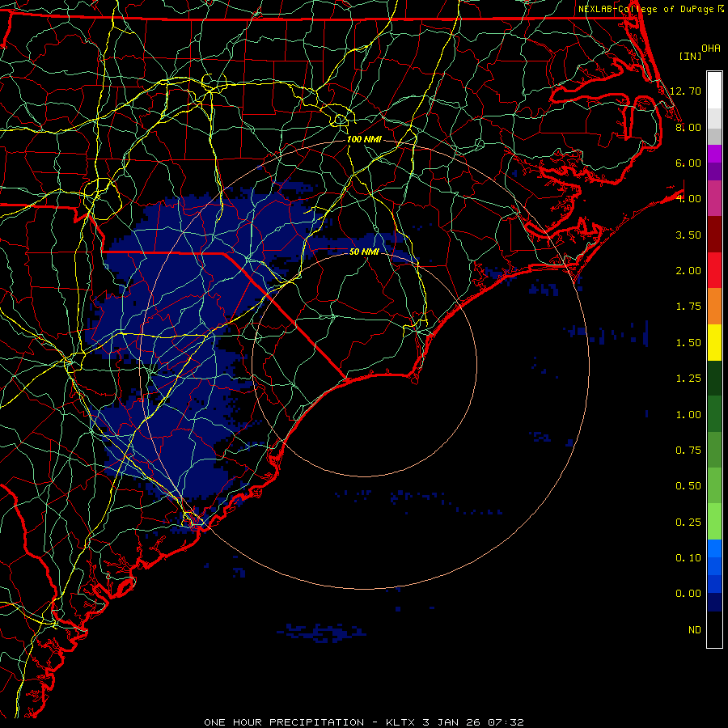Select the 0.50 legend value

coord(688,486)
